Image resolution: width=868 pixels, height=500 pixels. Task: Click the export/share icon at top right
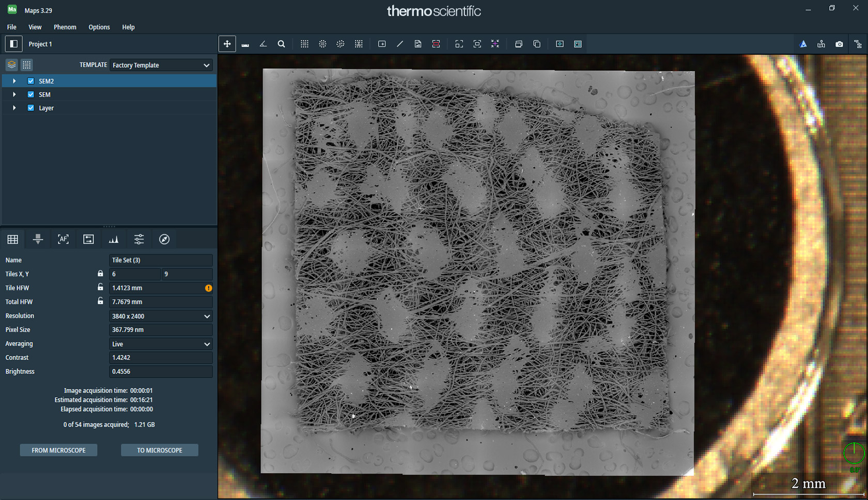pyautogui.click(x=821, y=44)
